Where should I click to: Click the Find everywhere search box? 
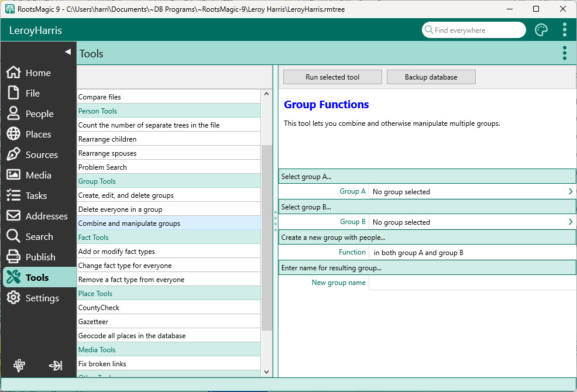coord(474,30)
